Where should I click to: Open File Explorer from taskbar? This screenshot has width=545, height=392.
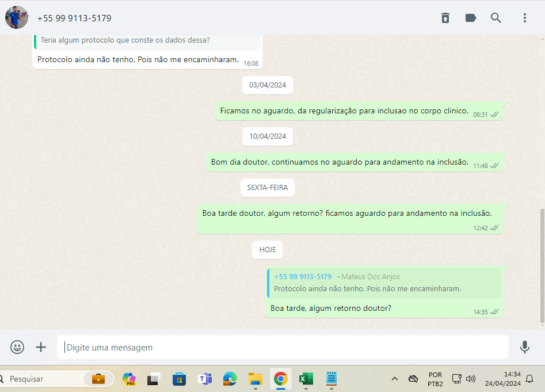[x=255, y=379]
